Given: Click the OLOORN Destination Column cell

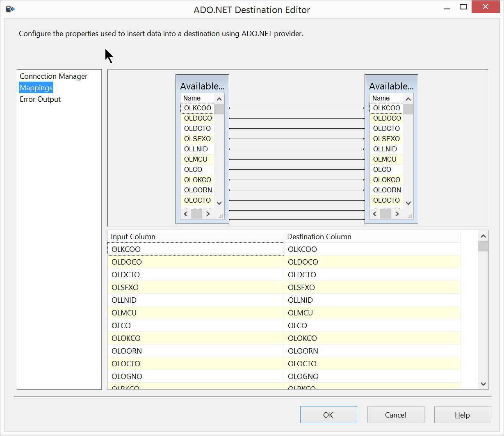Looking at the screenshot, I should tap(372, 351).
